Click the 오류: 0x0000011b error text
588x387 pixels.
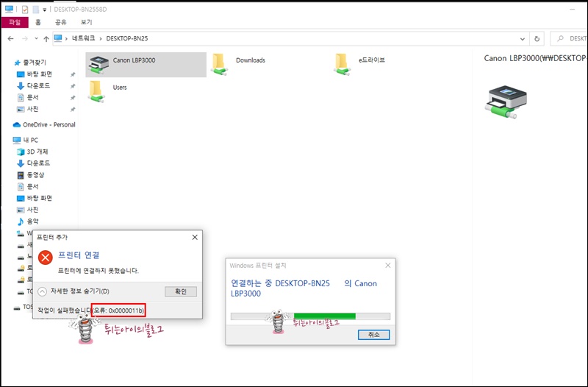point(118,310)
